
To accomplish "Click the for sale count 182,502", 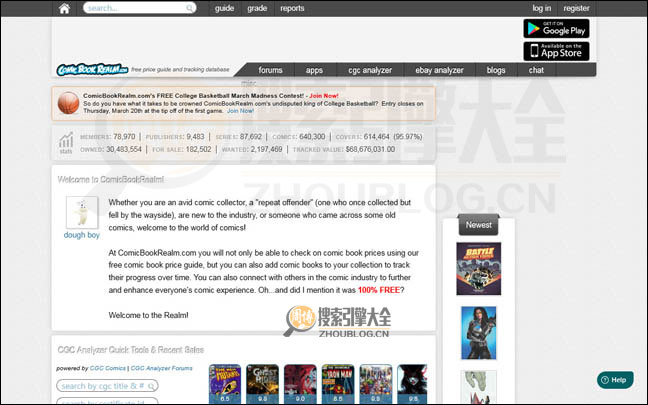I will point(198,149).
